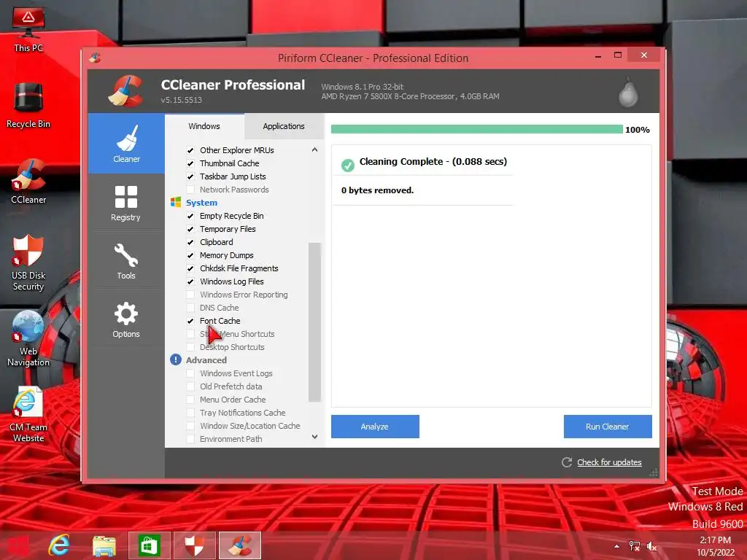Show hidden tray icons arrow
The height and width of the screenshot is (560, 747).
617,546
